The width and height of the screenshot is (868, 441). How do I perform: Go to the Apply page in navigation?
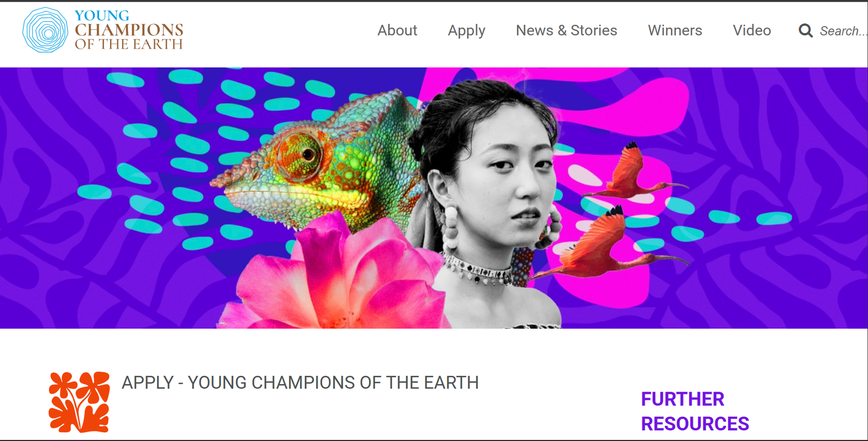[x=467, y=31]
